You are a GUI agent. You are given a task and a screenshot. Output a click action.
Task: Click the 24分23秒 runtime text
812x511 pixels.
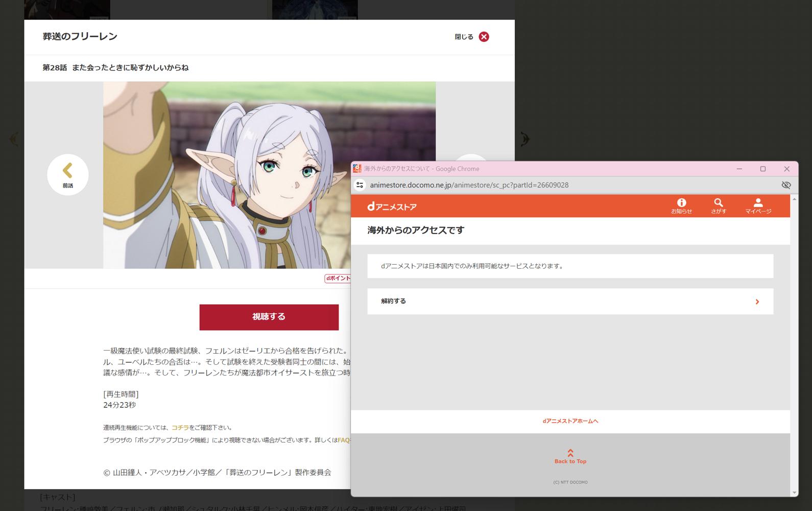(120, 405)
